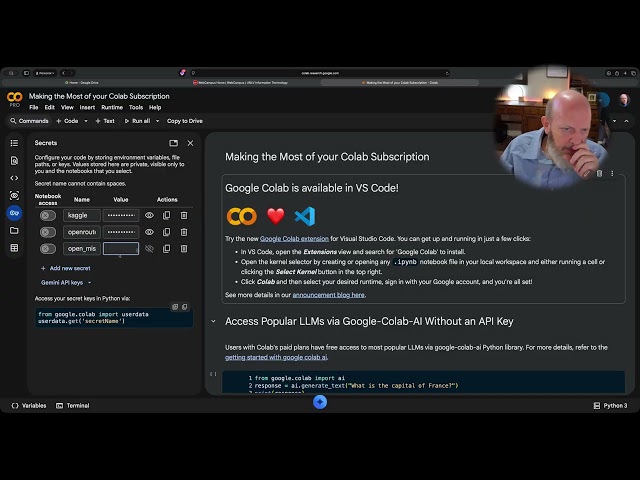Delete the openrouter secret
This screenshot has width=640, height=480.
click(184, 232)
